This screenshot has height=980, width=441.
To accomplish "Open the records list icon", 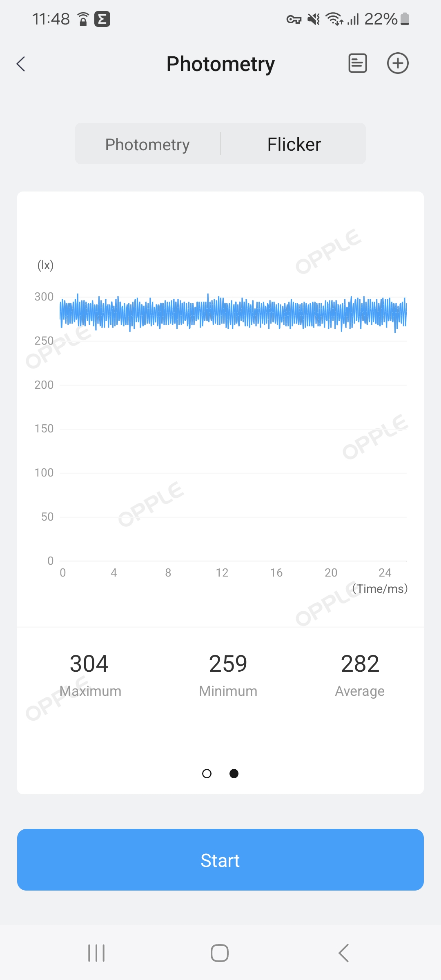I will coord(357,63).
